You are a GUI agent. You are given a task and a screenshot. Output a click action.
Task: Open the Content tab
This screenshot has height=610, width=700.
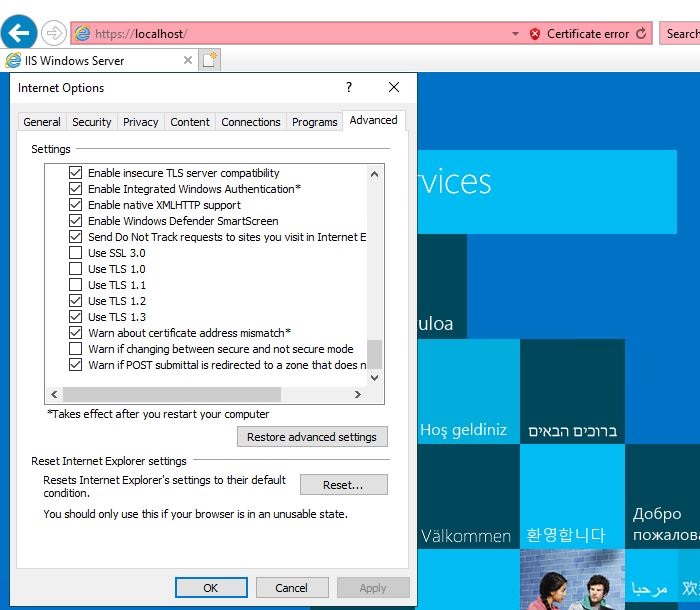[x=190, y=122]
